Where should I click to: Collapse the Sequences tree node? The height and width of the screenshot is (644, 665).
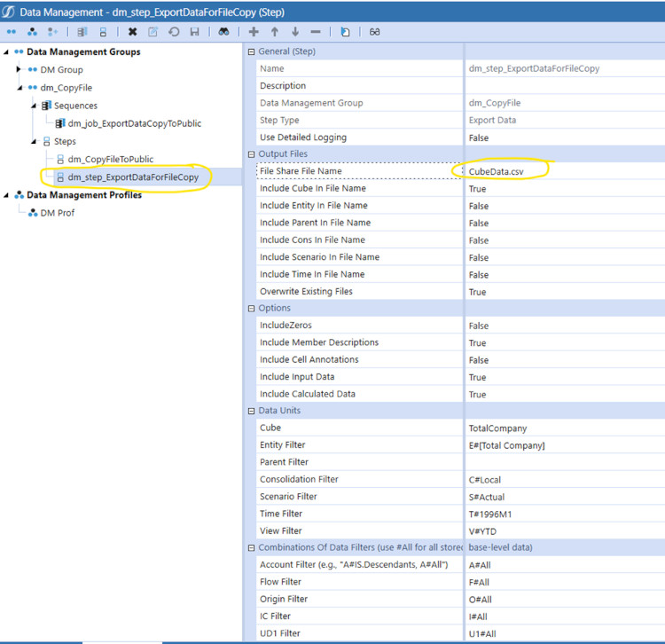pos(34,106)
